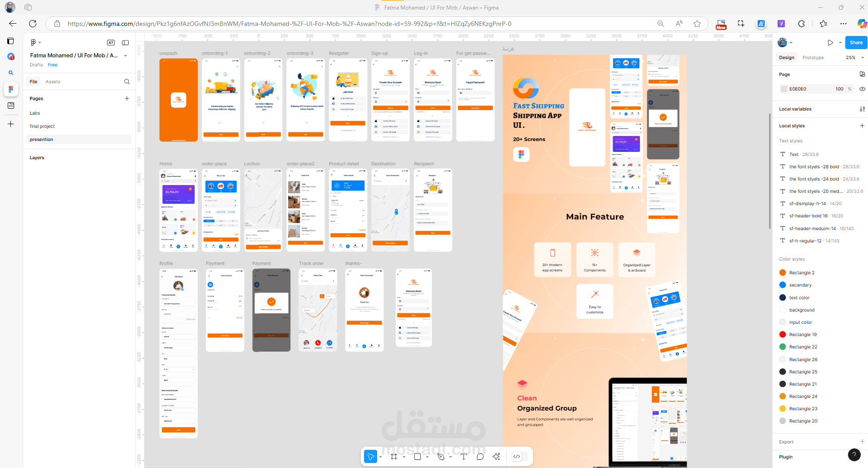Toggle the sidebar collapse icon
The image size is (868, 468).
click(125, 43)
